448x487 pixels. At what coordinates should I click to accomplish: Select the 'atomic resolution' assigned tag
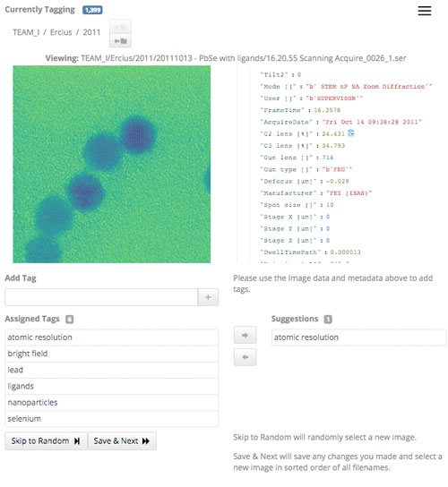112,337
